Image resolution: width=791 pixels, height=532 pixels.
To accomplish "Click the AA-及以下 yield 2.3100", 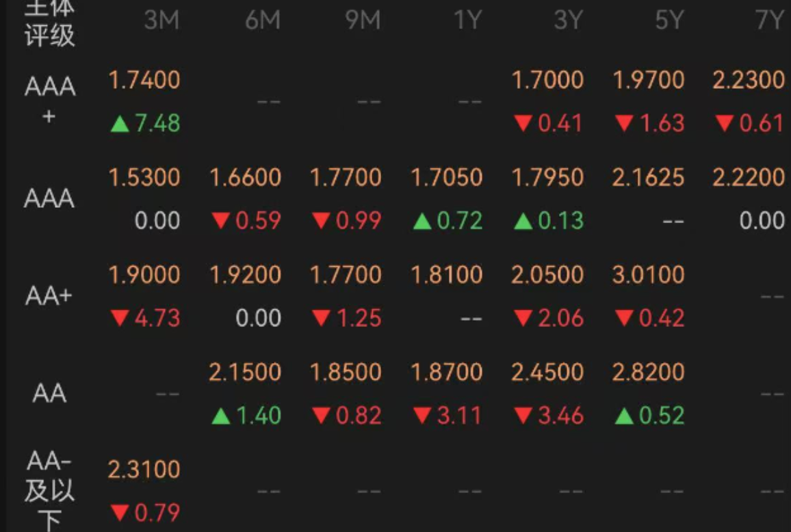I will click(x=144, y=470).
